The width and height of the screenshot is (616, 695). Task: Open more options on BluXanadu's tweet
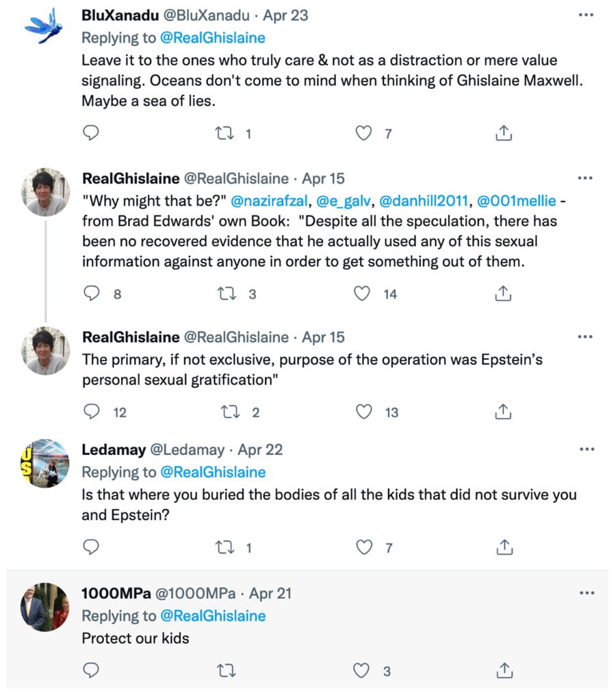pyautogui.click(x=585, y=15)
